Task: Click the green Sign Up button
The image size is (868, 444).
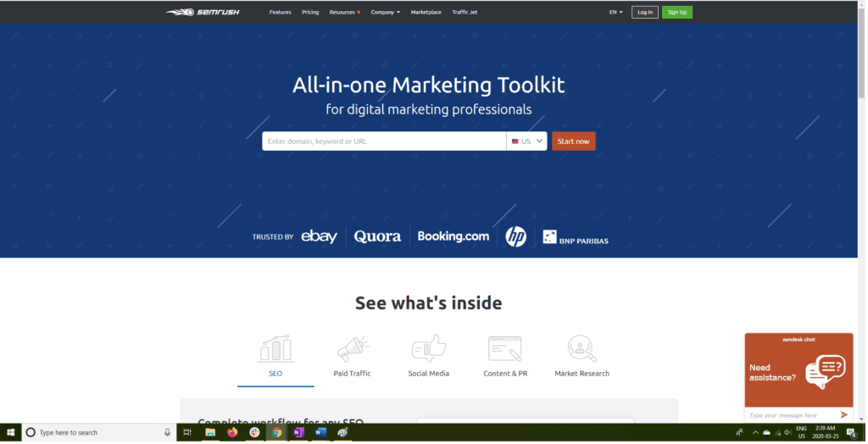Action: click(x=678, y=12)
